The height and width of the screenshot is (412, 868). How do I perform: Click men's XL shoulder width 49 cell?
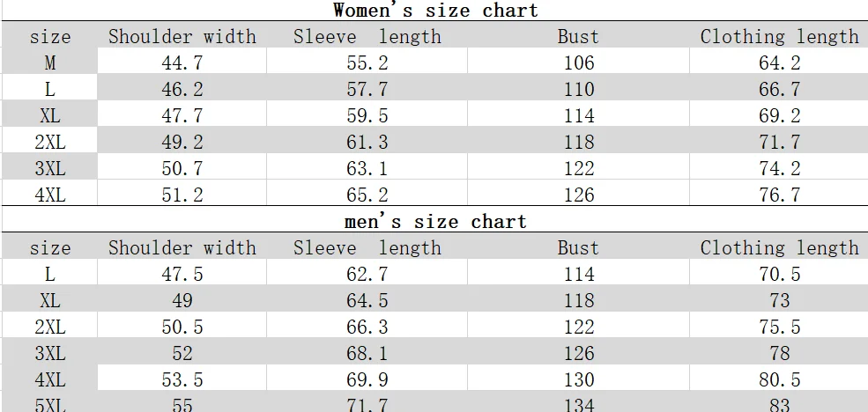(182, 300)
